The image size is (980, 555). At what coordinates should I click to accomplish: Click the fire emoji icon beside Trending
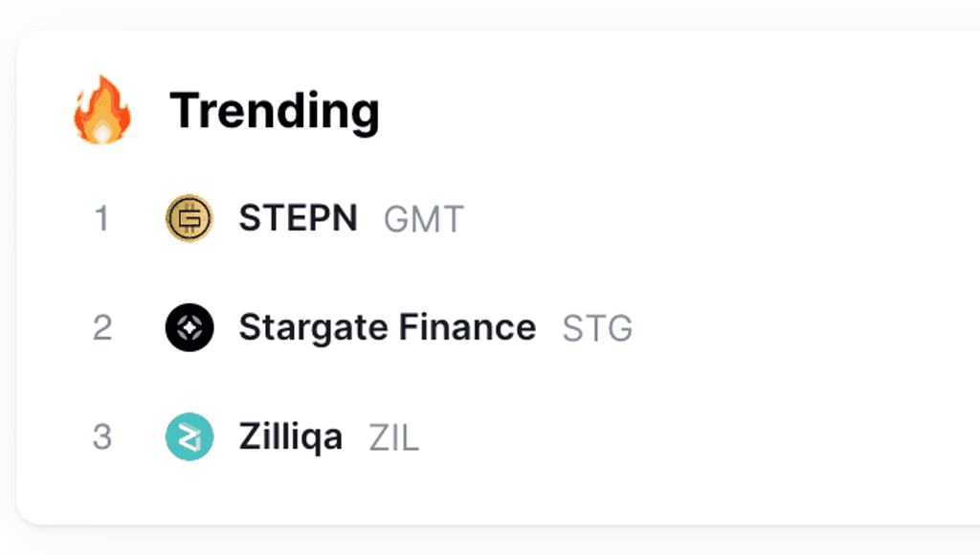click(x=101, y=110)
